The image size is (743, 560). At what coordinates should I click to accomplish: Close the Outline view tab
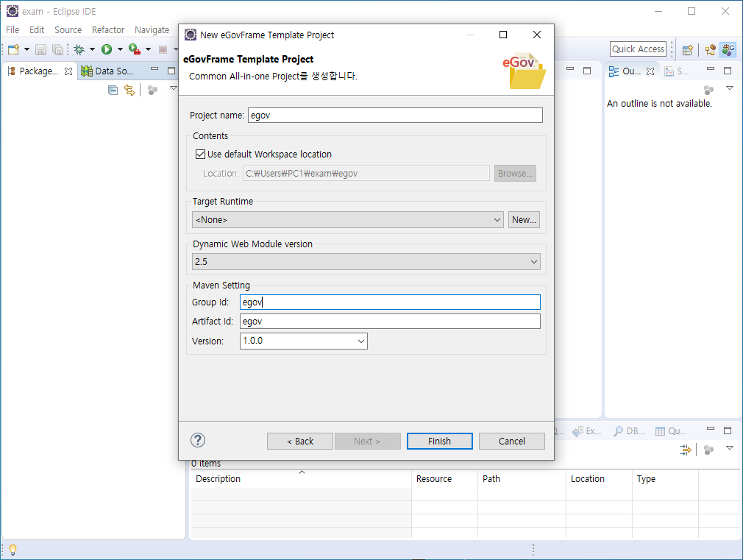pyautogui.click(x=650, y=71)
